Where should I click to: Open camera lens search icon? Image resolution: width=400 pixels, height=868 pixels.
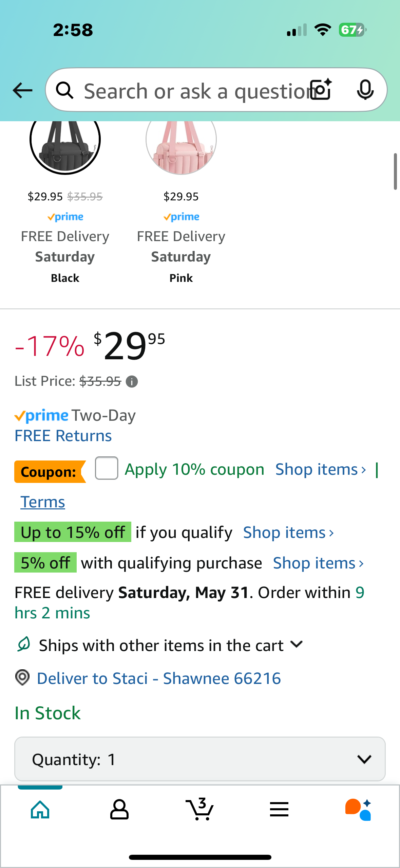pyautogui.click(x=322, y=90)
